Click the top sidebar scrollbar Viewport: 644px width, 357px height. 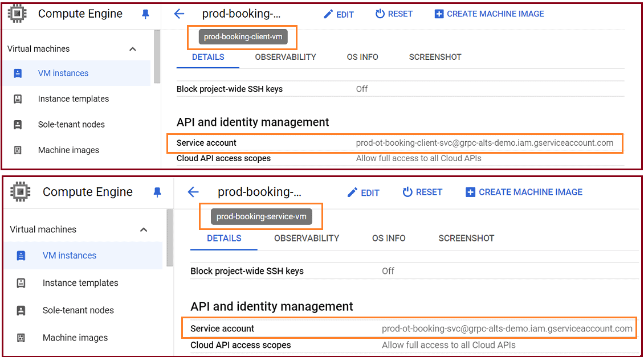click(157, 56)
